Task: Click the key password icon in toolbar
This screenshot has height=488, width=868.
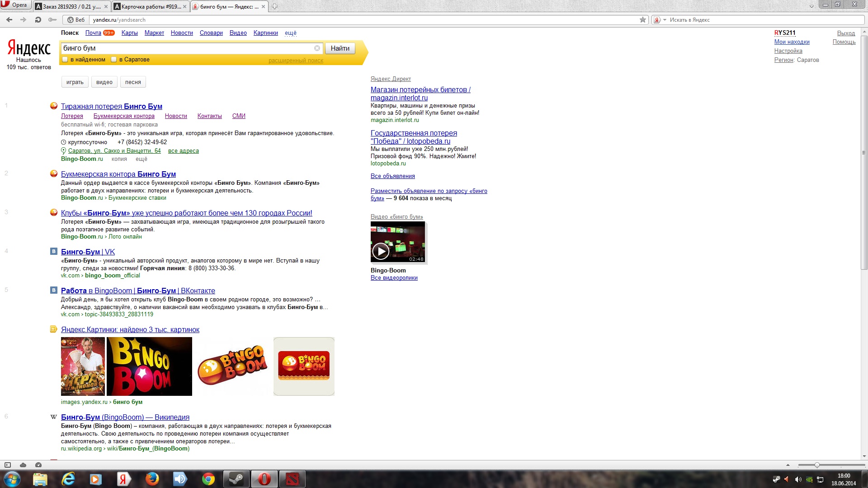Action: (52, 19)
